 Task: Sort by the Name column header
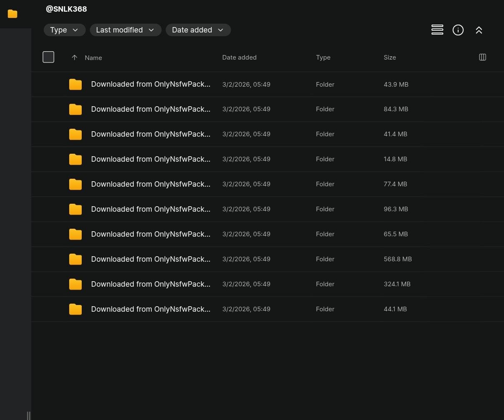(x=93, y=58)
